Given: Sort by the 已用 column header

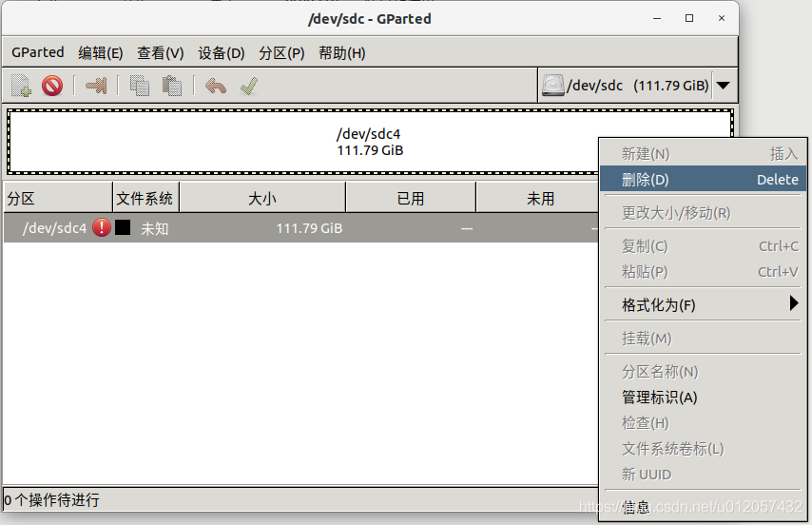Looking at the screenshot, I should (411, 198).
